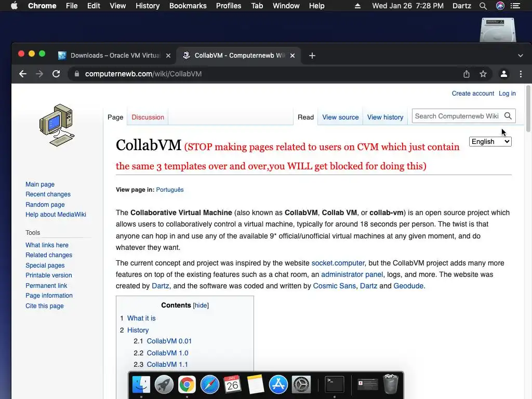
Task: Open the Window menu
Action: pyautogui.click(x=286, y=6)
